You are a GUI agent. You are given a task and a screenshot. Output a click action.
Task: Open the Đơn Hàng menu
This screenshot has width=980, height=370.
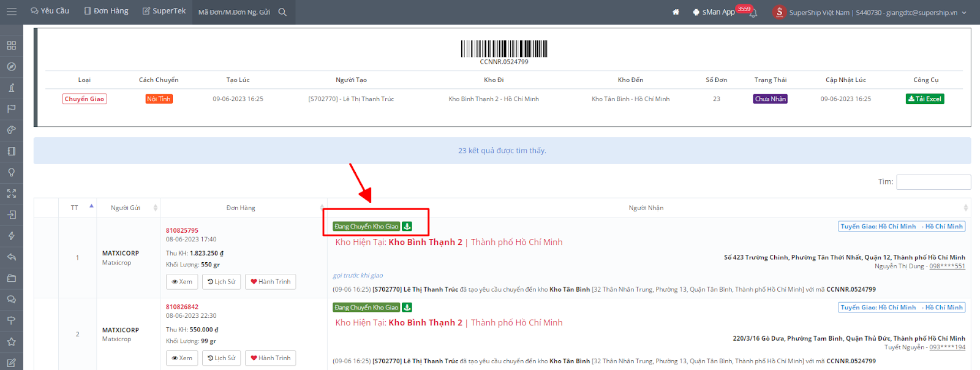(106, 11)
